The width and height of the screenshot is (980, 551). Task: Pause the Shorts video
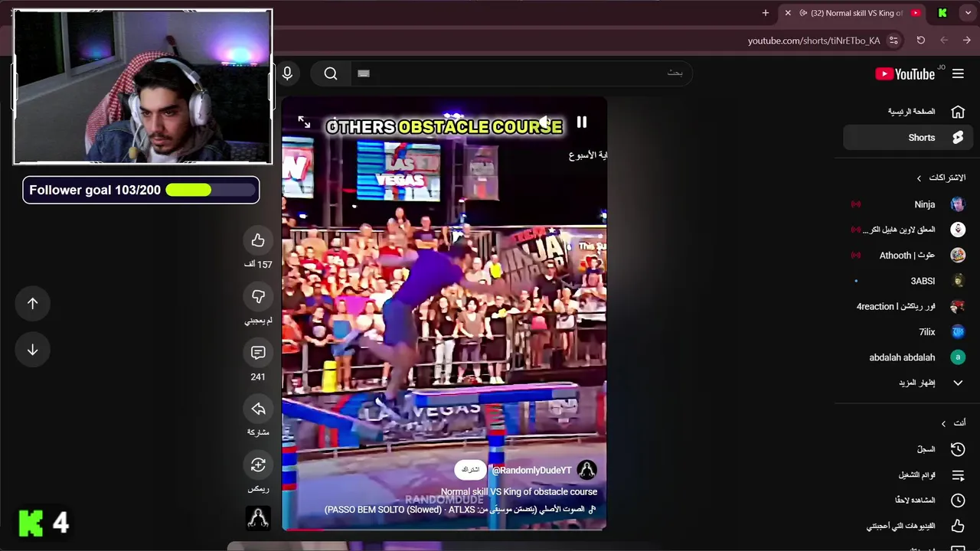(x=582, y=122)
